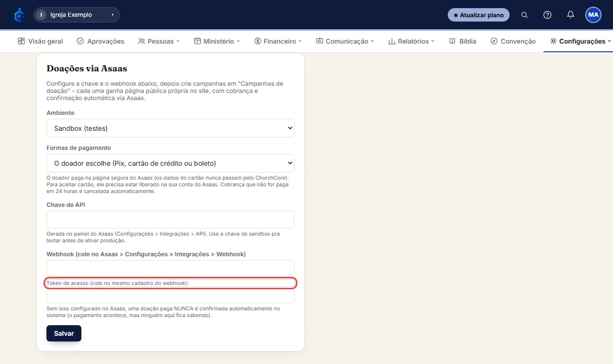Open the help question mark icon
This screenshot has width=613, height=364.
[547, 15]
